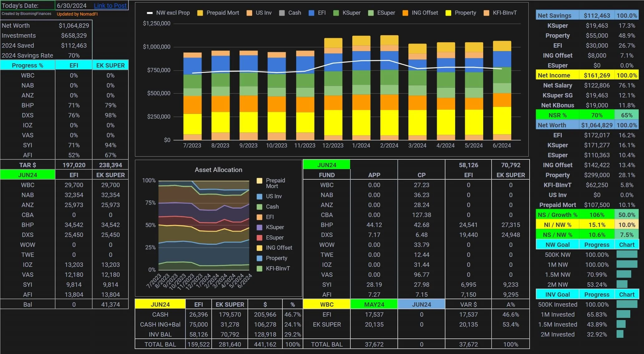Open the Link to Post hyperlink
The width and height of the screenshot is (644, 354).
point(110,6)
